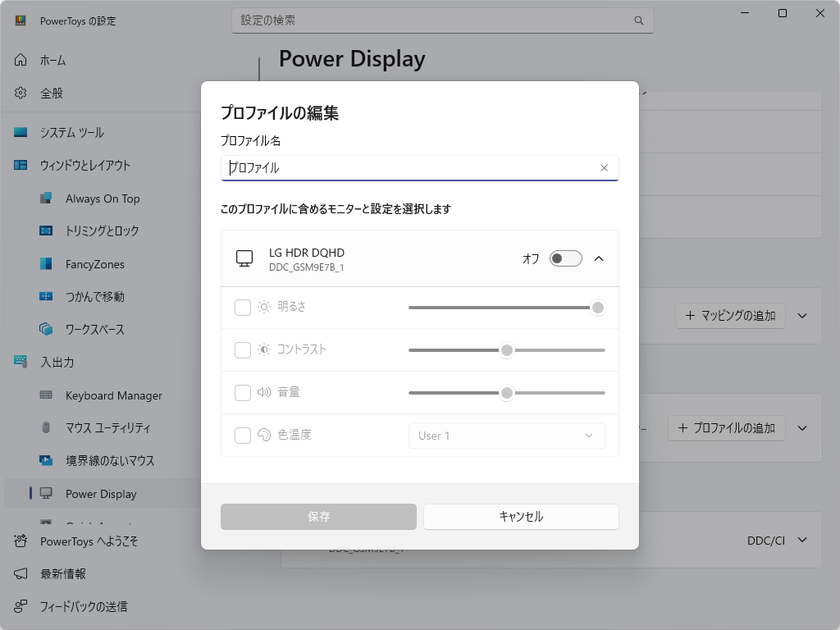The width and height of the screenshot is (840, 630).
Task: Open Keyboard Manager navigation item
Action: (113, 395)
